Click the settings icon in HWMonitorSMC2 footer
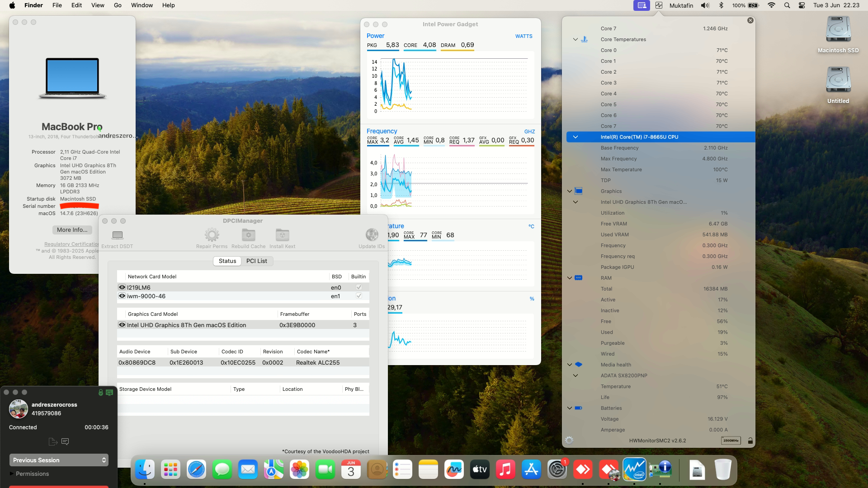 pos(569,440)
